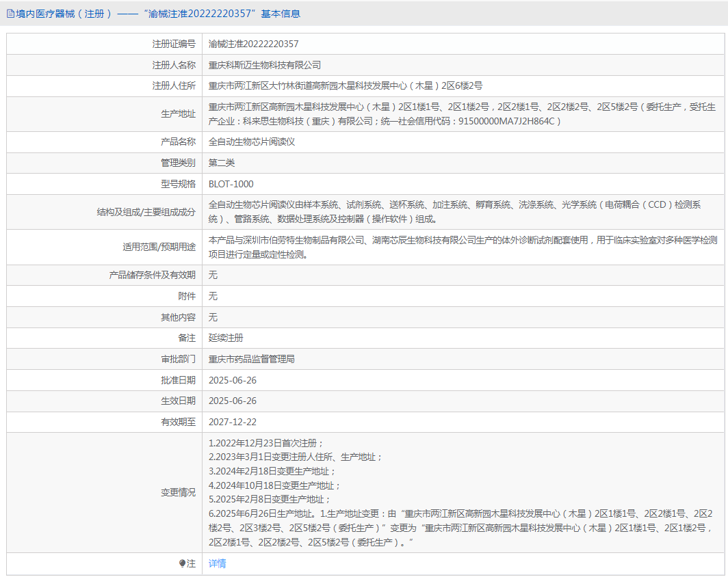This screenshot has width=728, height=577.
Task: Select registrant name 重庆科斯迈生物科技有限公司
Action: [x=265, y=65]
